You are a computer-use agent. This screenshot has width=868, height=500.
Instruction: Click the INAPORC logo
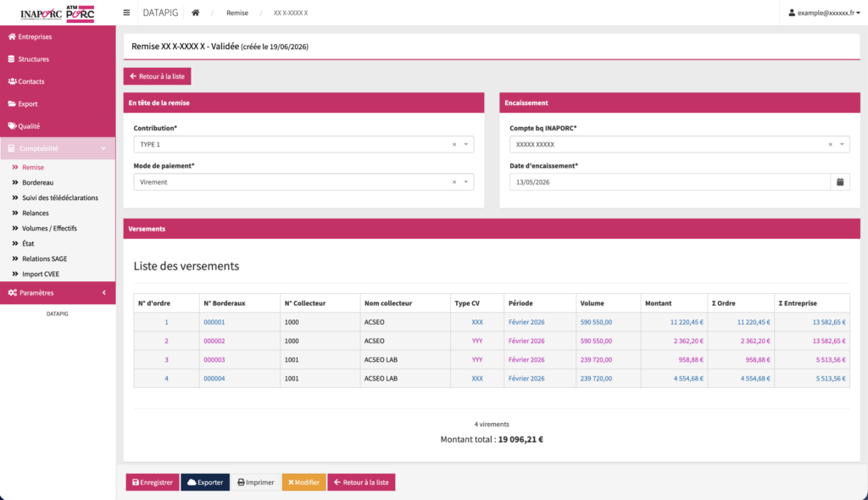41,14
